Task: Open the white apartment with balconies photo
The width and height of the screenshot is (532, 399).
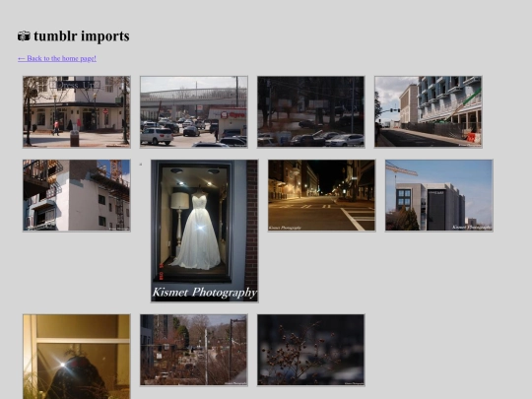Action: pyautogui.click(x=77, y=195)
